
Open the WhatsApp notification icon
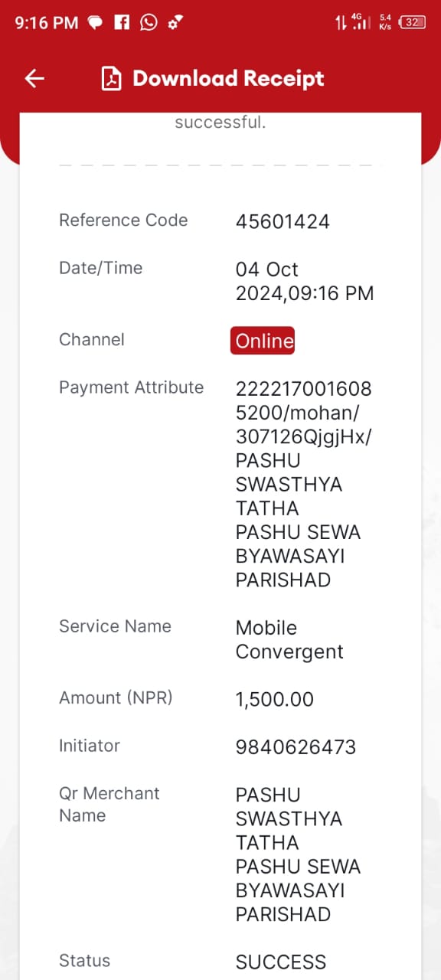(x=149, y=22)
